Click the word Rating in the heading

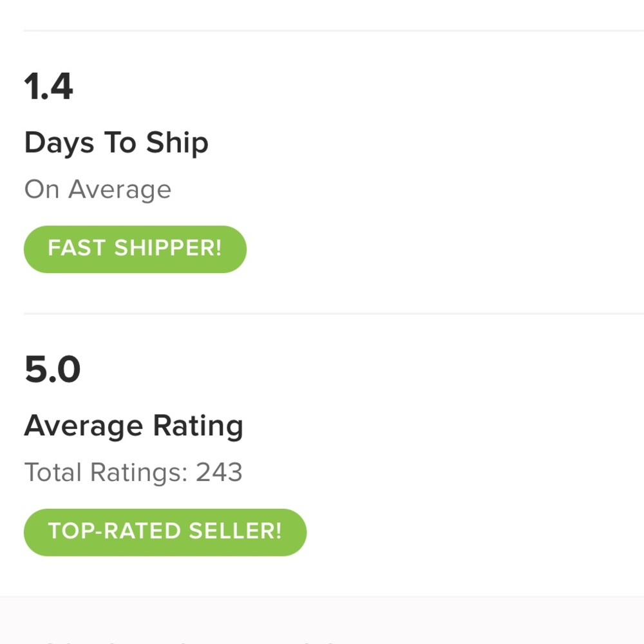(x=198, y=426)
